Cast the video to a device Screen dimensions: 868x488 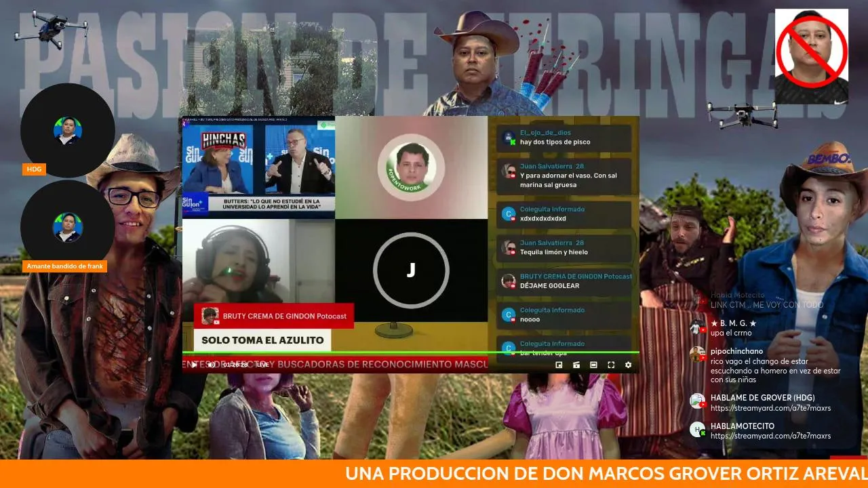576,365
